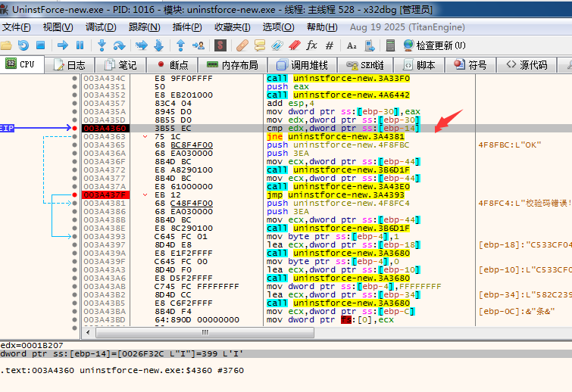572x392 pixels.
Task: Toggle breakpoint bullet at address 003A4363
Action: tap(74, 137)
